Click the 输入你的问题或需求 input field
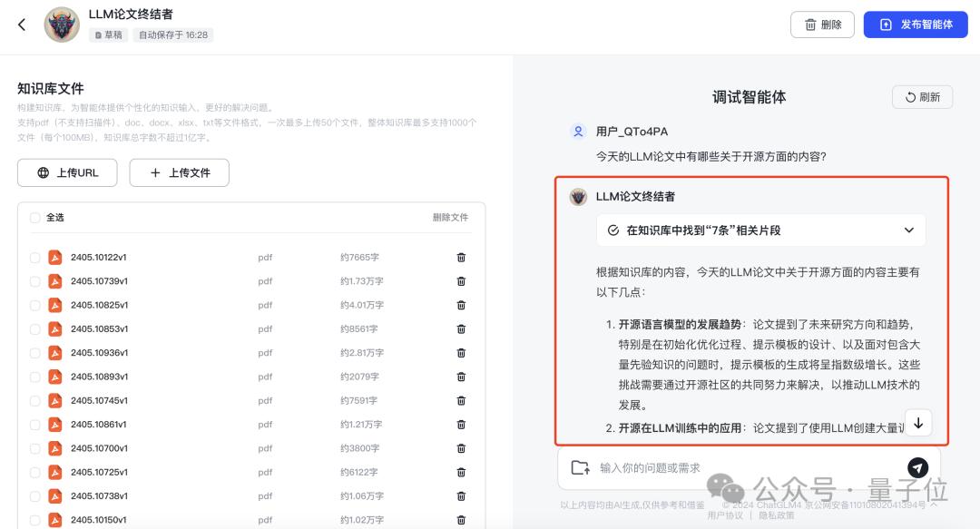The height and width of the screenshot is (529, 980). pos(744,467)
